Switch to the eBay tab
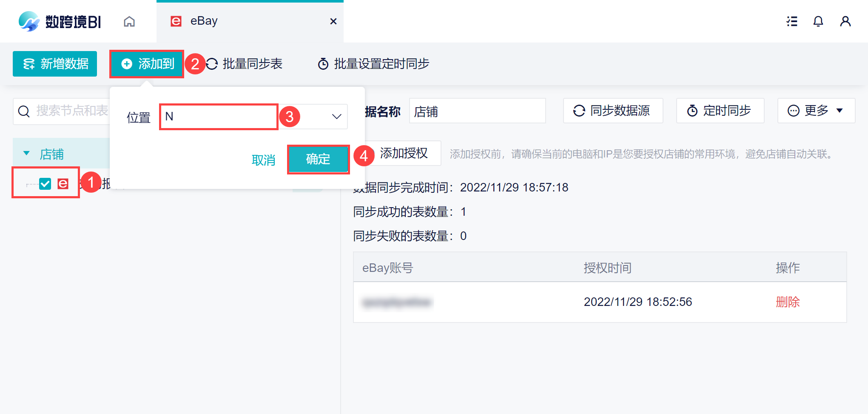The height and width of the screenshot is (414, 868). (x=250, y=21)
